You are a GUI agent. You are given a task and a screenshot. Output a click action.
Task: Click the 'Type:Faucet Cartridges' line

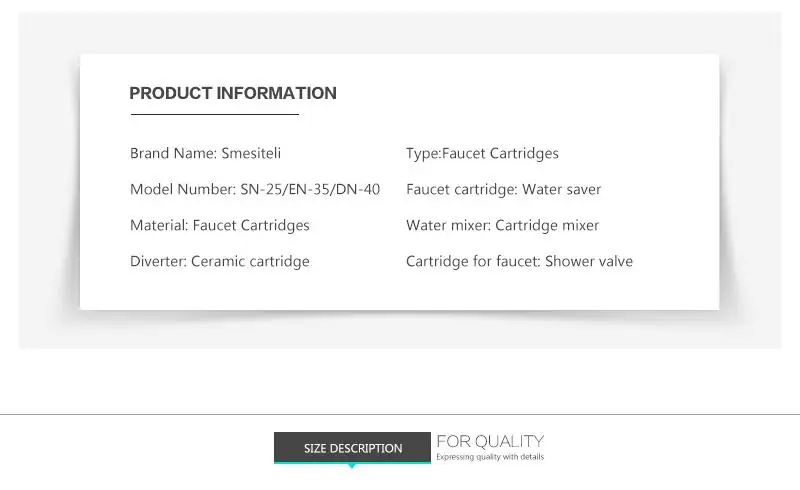482,154
